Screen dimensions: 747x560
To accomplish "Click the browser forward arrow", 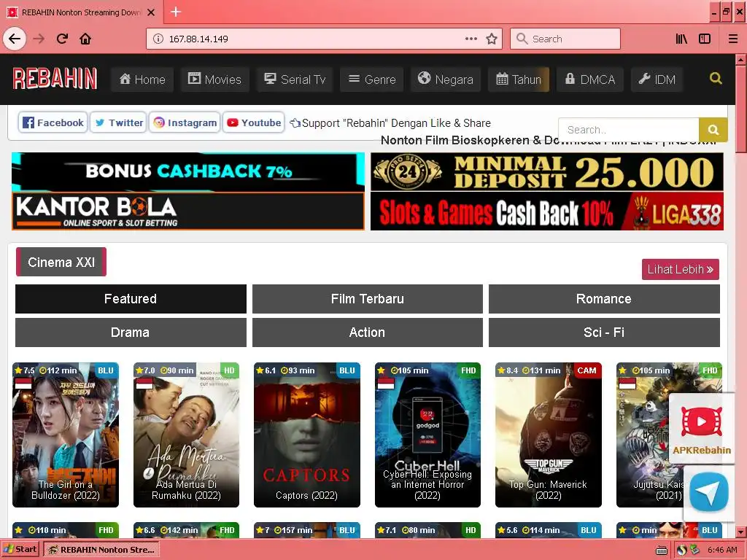I will pyautogui.click(x=39, y=39).
